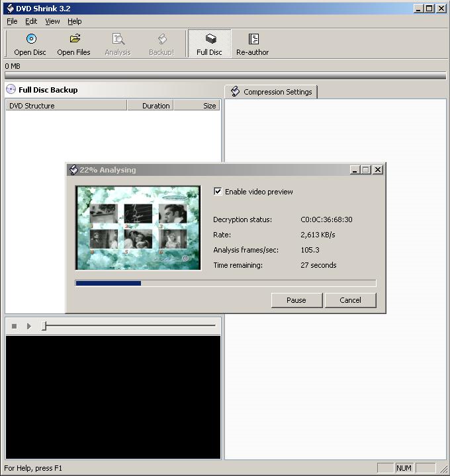Open the Help menu
The image size is (450, 476).
pyautogui.click(x=74, y=21)
